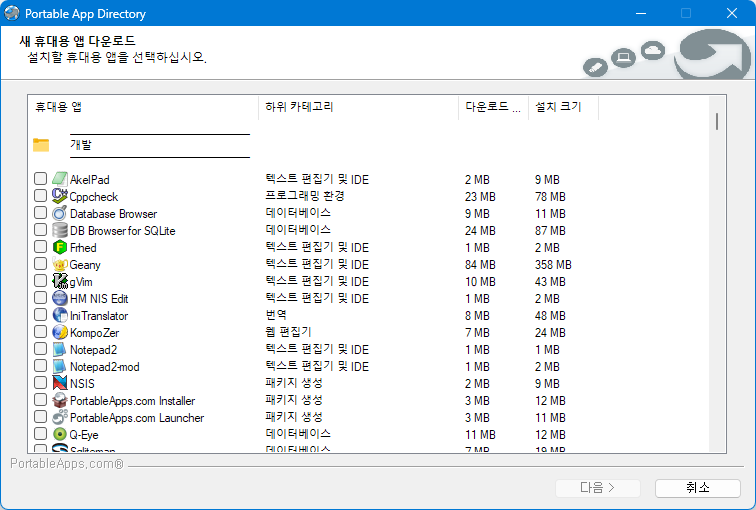The image size is (756, 510).
Task: Click the Geany app icon
Action: tap(60, 264)
